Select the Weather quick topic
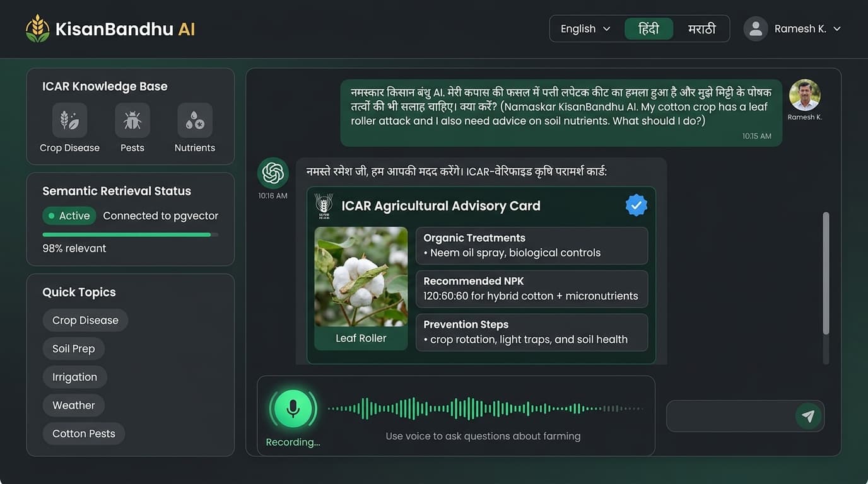This screenshot has width=868, height=484. pyautogui.click(x=74, y=405)
